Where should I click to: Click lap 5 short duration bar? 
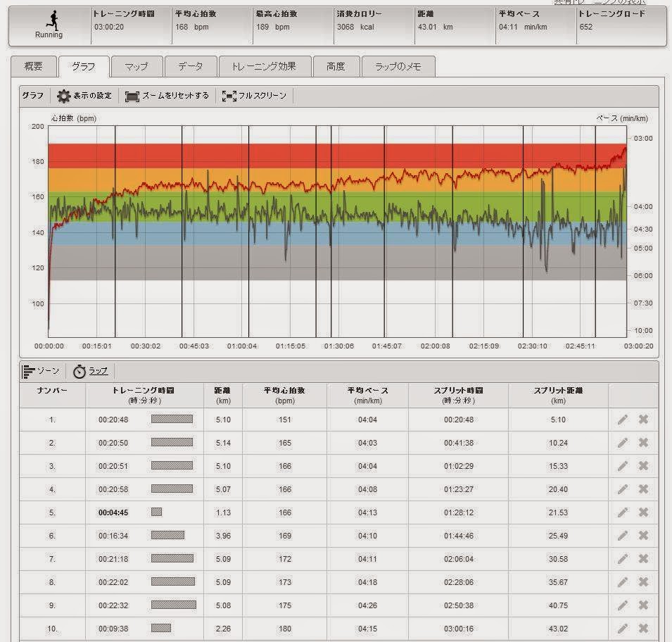pos(156,512)
